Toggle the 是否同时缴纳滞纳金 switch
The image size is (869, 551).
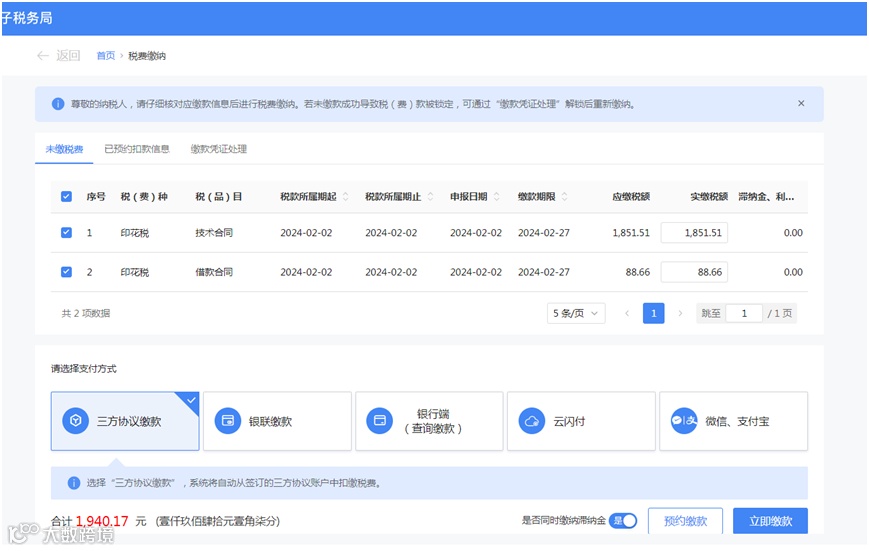(623, 521)
